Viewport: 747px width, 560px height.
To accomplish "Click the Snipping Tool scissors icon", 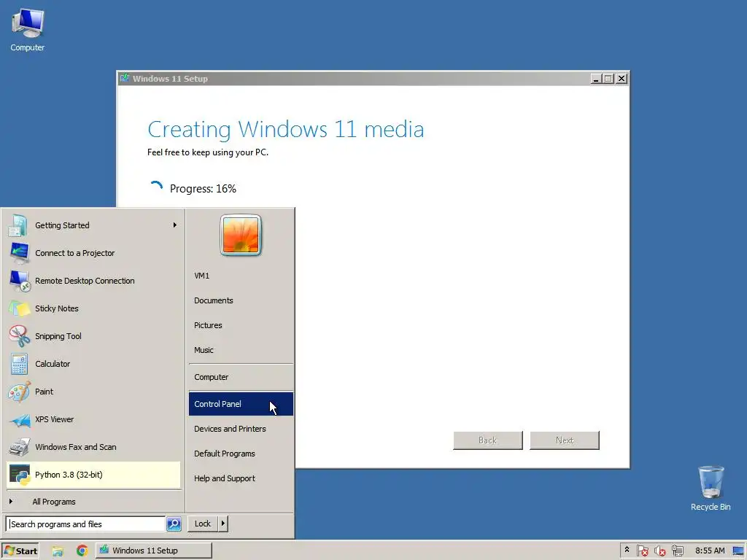I will click(x=19, y=336).
